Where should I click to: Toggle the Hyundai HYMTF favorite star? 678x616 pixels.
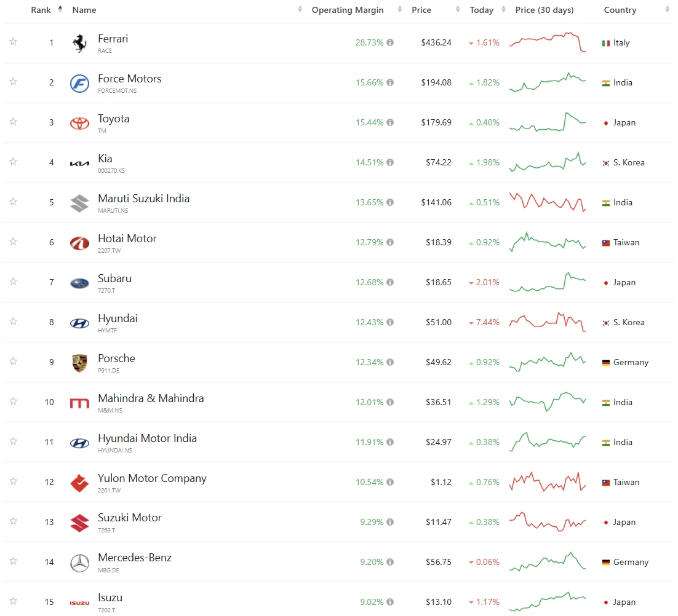pyautogui.click(x=14, y=321)
